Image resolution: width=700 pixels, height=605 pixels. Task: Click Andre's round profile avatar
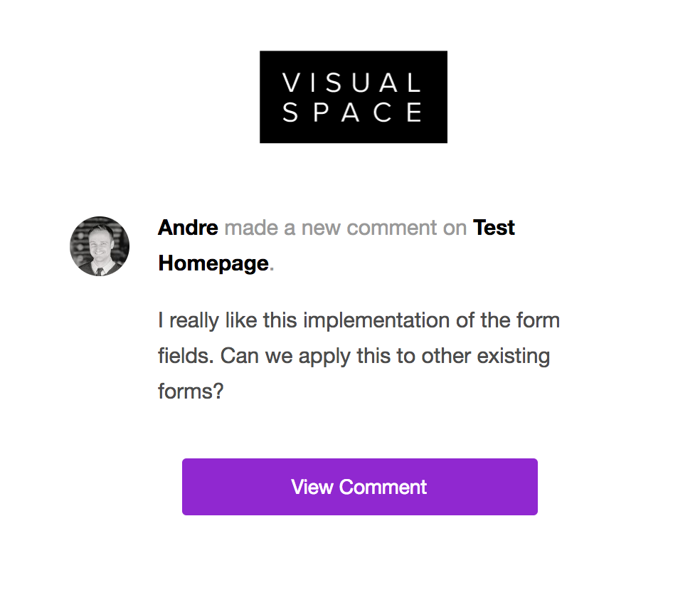click(100, 246)
